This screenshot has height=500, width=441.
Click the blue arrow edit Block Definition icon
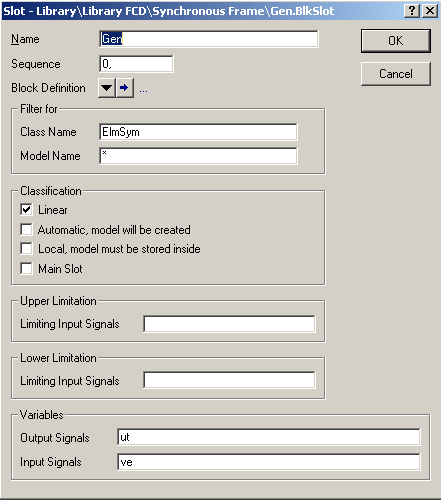125,88
